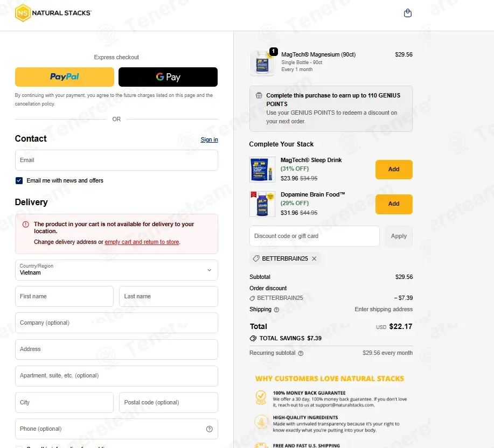Add Dopamine Brain Food to order

(394, 204)
